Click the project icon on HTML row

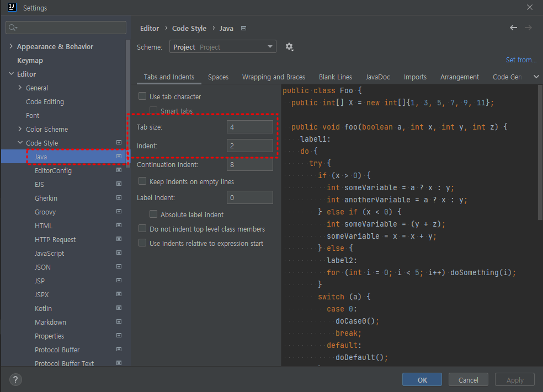click(x=119, y=225)
